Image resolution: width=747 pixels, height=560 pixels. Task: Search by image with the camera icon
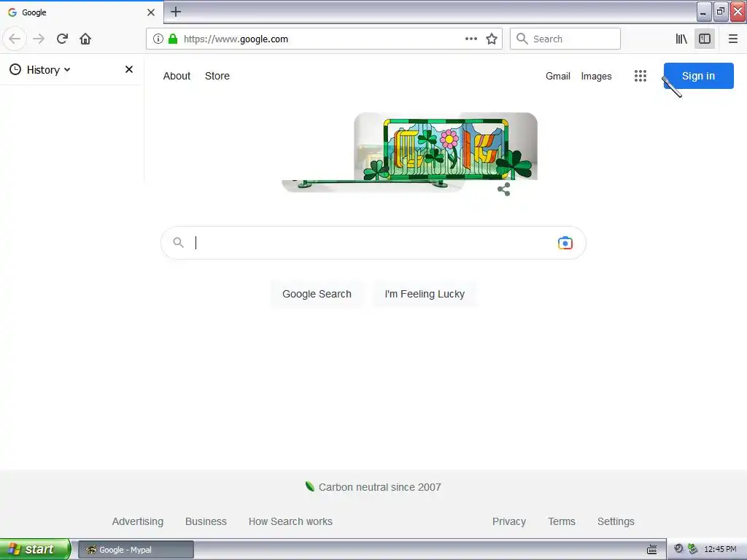[565, 243]
